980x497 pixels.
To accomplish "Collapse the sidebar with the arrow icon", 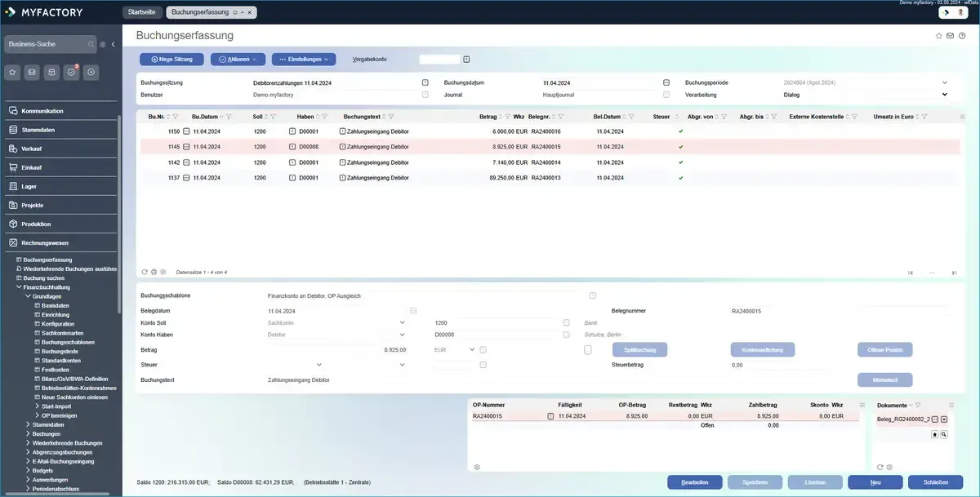I will click(x=114, y=44).
